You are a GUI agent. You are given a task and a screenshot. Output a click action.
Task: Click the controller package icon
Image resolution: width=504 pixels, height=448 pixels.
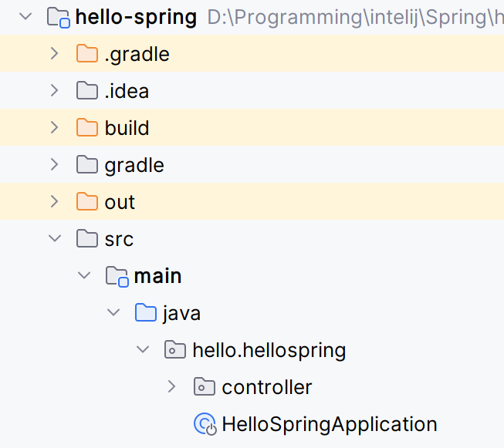[205, 387]
